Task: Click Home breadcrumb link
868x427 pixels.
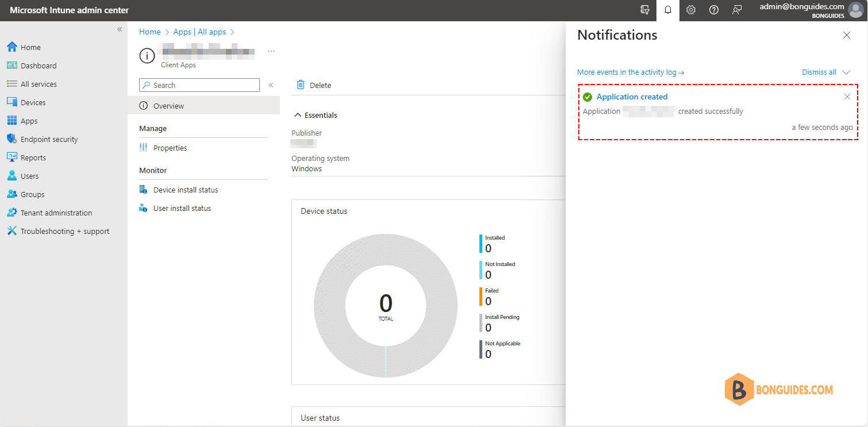Action: tap(150, 32)
